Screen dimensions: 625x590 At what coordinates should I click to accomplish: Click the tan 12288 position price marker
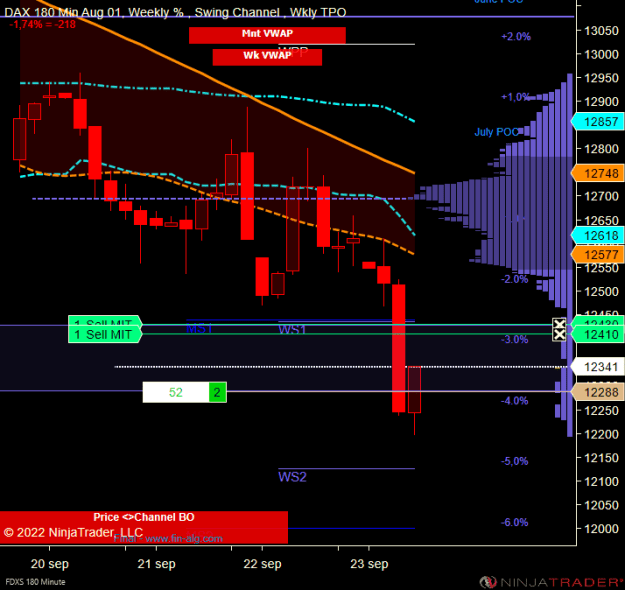pos(598,392)
